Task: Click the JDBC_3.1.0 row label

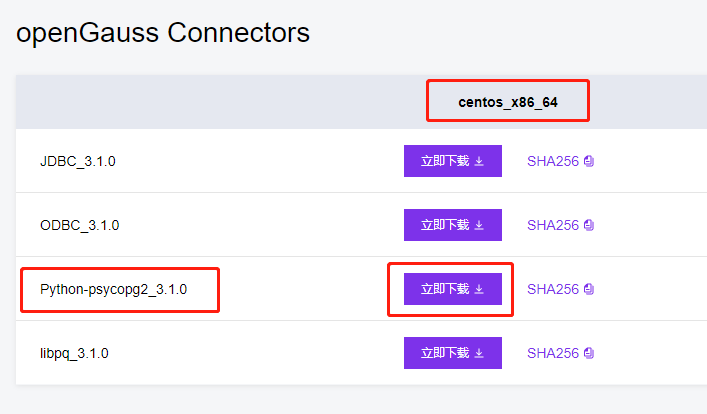Action: [x=77, y=161]
